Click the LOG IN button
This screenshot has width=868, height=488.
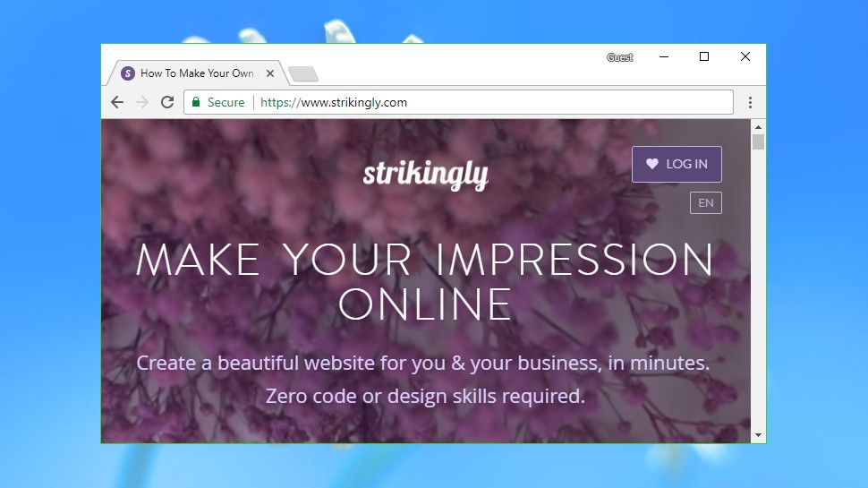pyautogui.click(x=677, y=164)
